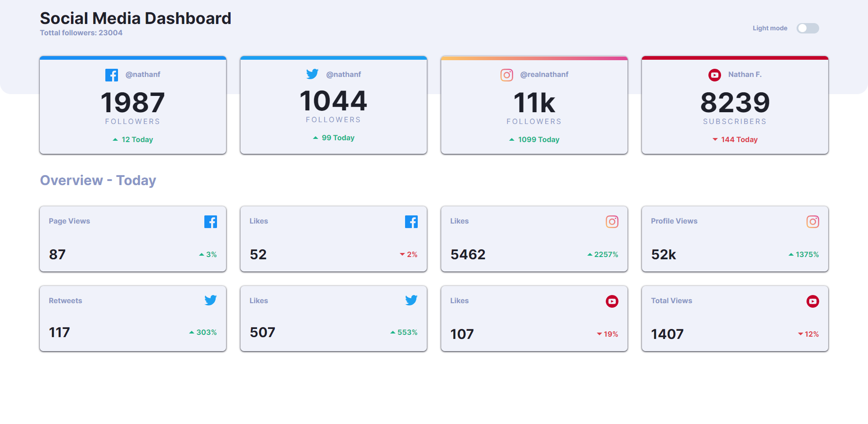Click the Facebook icon on Page Views card

click(x=211, y=222)
